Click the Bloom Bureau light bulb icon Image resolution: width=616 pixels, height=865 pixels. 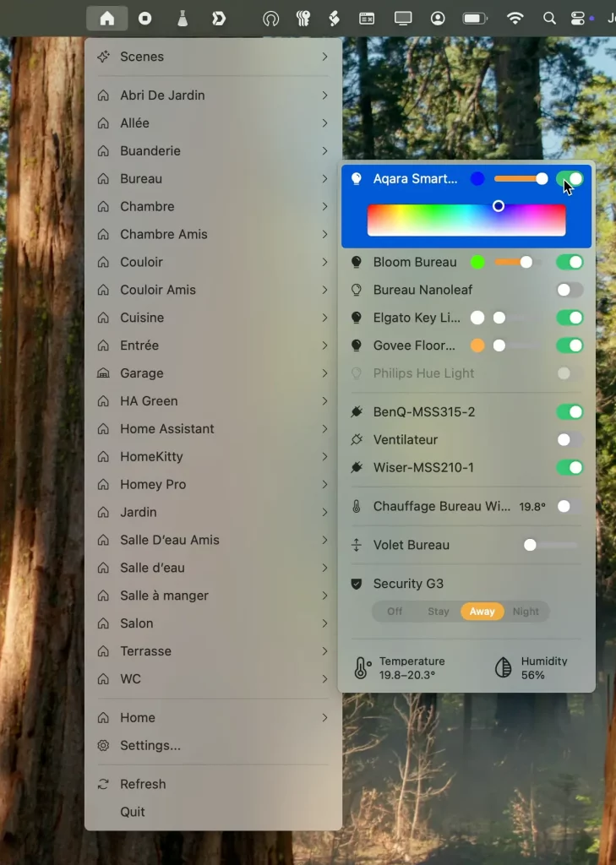tap(357, 263)
